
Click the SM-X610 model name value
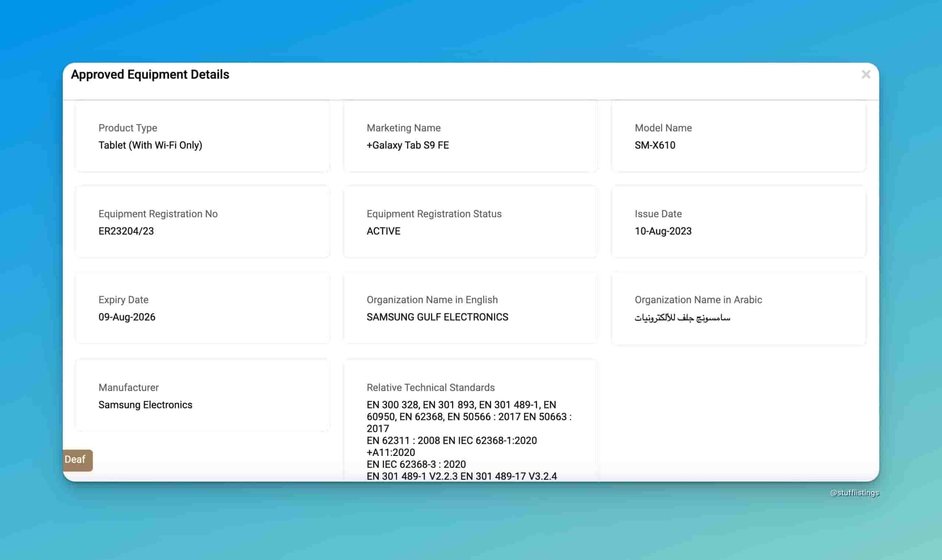[655, 145]
